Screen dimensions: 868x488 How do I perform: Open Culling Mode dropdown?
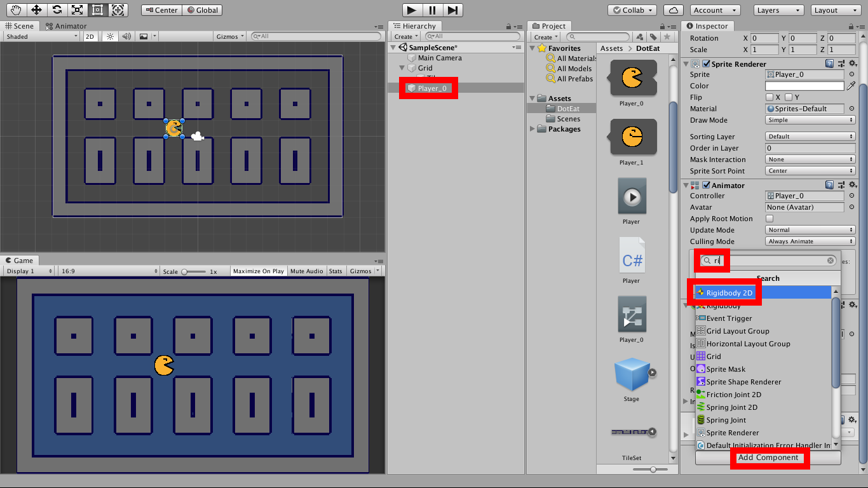pyautogui.click(x=810, y=241)
